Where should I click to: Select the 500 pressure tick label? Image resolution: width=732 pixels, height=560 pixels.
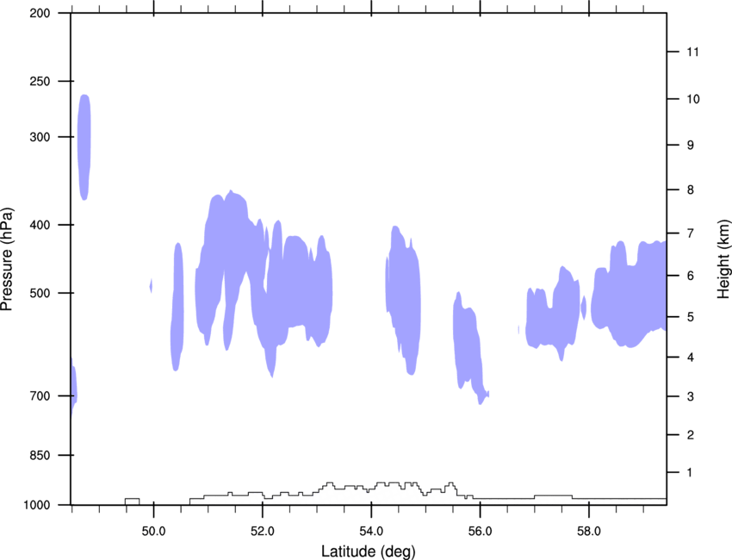40,293
